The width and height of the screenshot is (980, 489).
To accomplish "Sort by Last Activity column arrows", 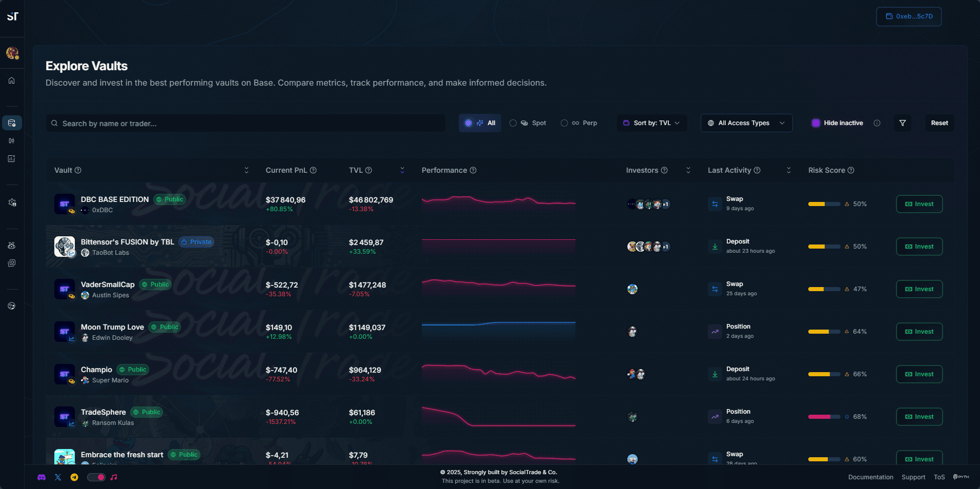I will click(789, 170).
